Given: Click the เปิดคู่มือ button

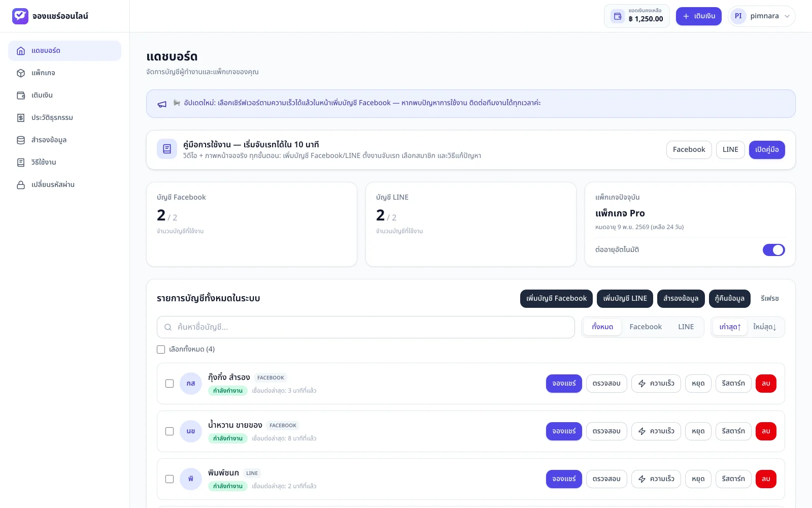Looking at the screenshot, I should coord(767,150).
